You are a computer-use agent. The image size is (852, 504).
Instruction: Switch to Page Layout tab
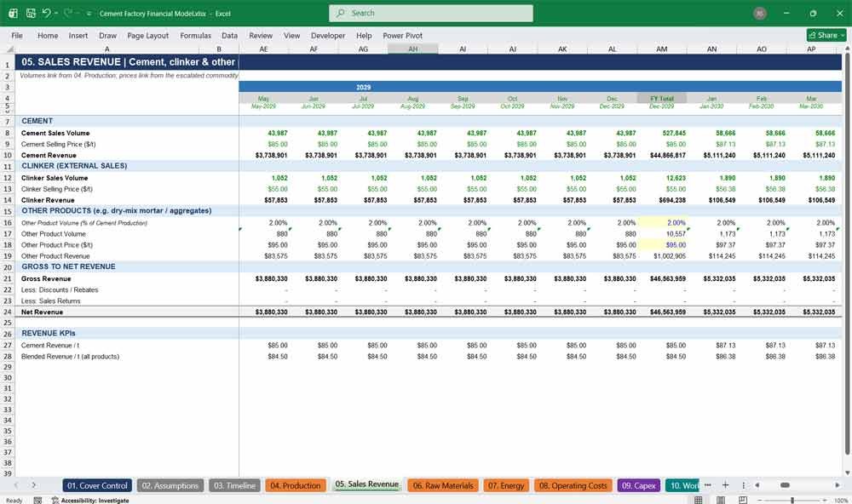147,35
